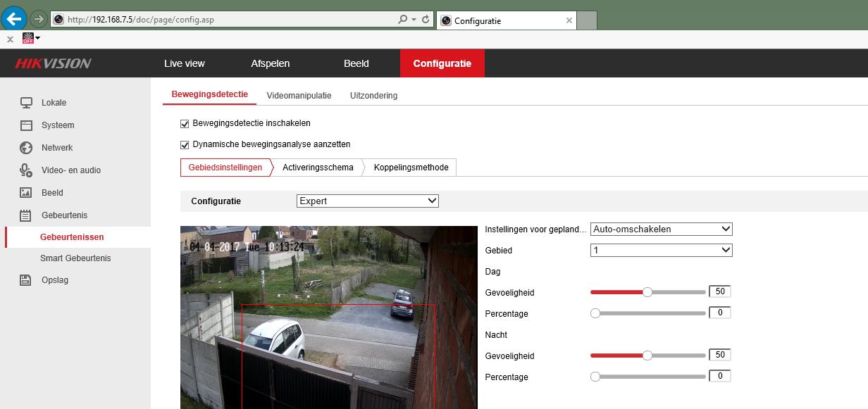Open the Gebied dropdown showing 1
This screenshot has width=868, height=409.
(661, 251)
